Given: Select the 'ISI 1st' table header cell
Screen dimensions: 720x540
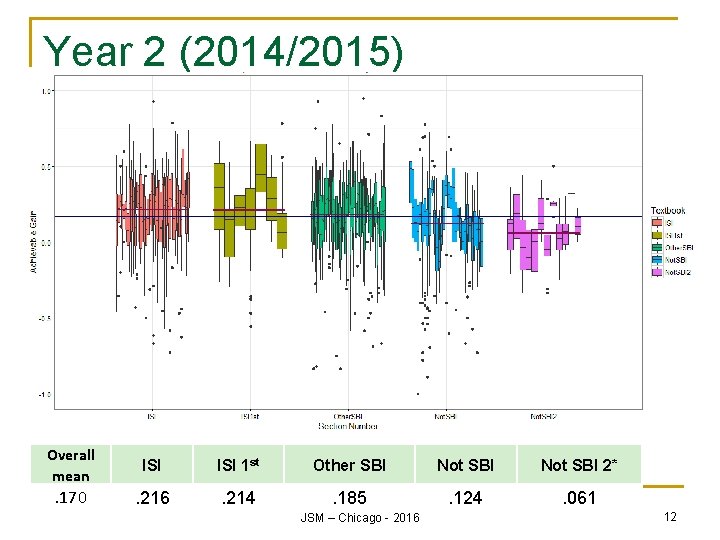Looking at the screenshot, I should click(238, 464).
